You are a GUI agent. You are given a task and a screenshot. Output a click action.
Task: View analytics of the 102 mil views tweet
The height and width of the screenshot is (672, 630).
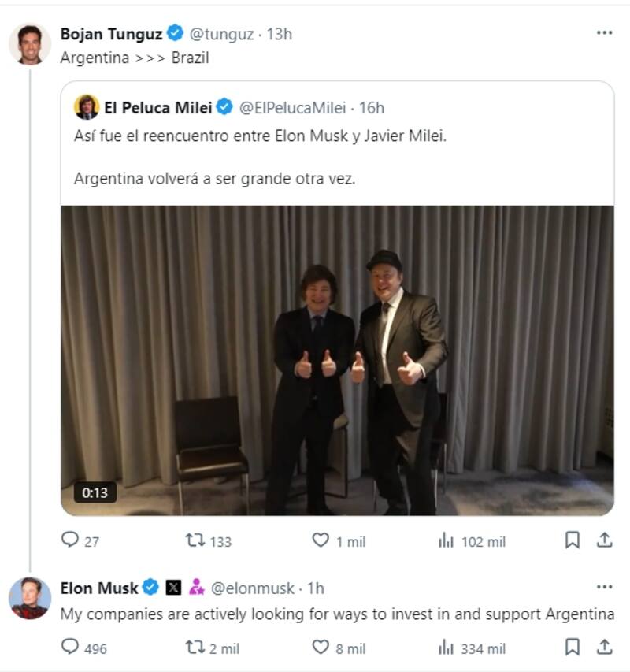[x=447, y=540]
